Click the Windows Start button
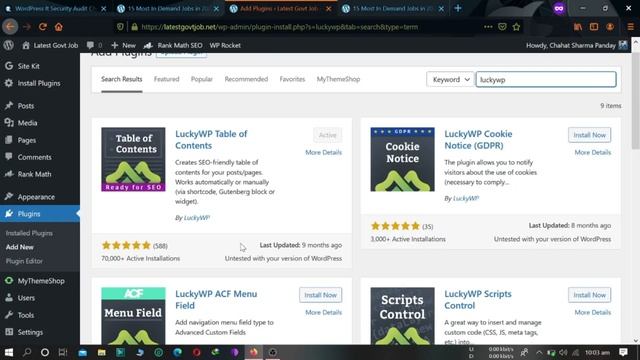640x360 pixels. point(9,352)
